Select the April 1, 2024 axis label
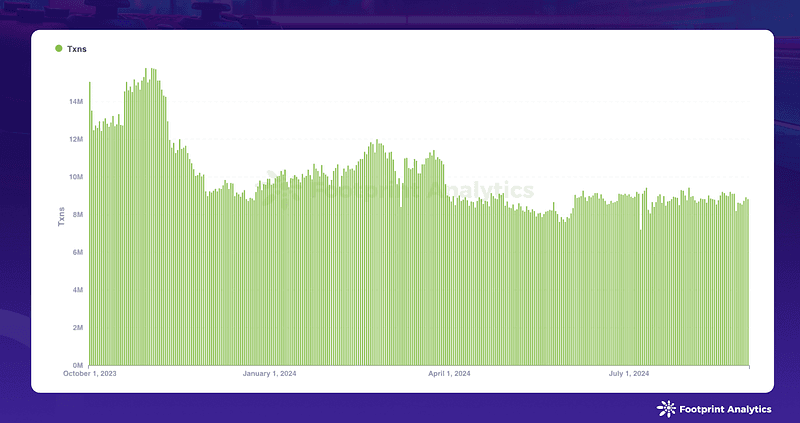The width and height of the screenshot is (800, 423). click(449, 374)
